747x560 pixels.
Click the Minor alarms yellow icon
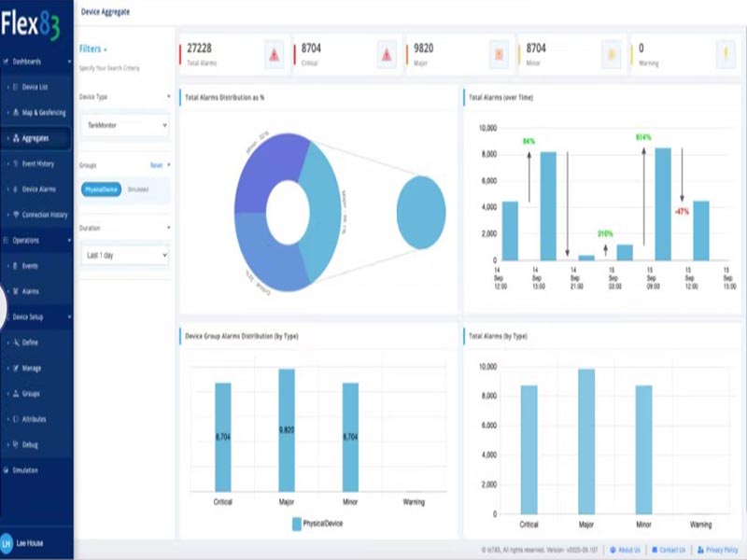click(612, 54)
